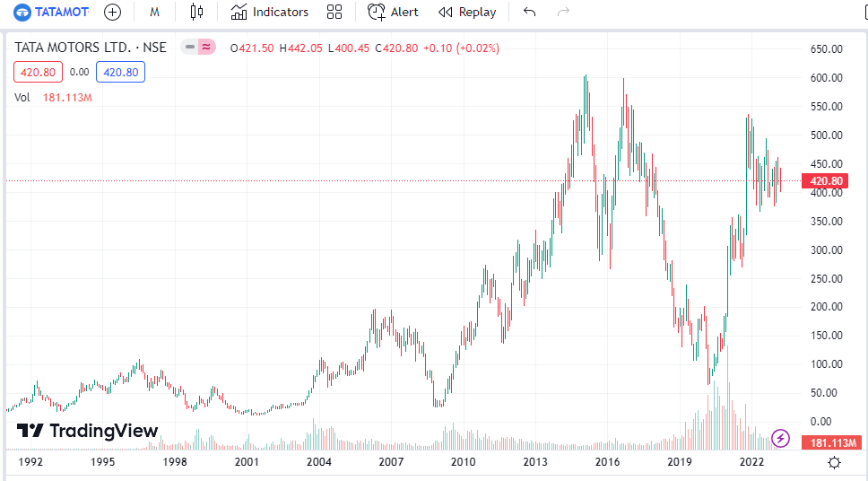
Task: Create an Alert from the toolbar
Action: point(393,12)
